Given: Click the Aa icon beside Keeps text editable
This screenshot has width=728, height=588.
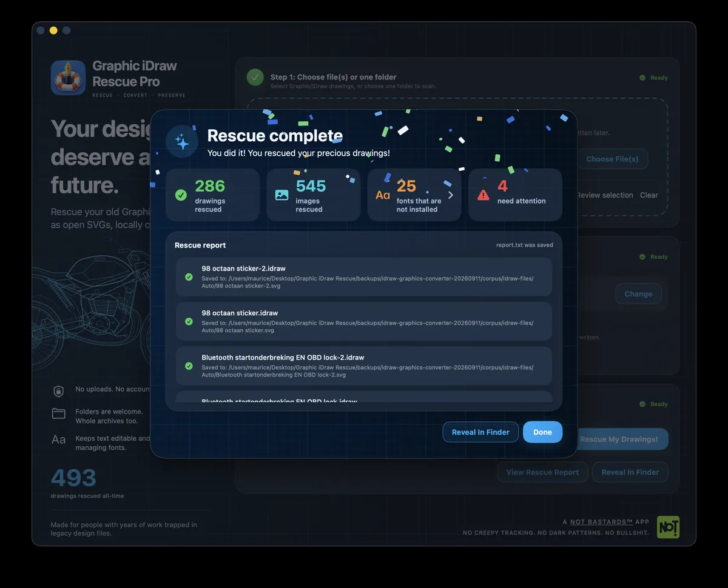Looking at the screenshot, I should pyautogui.click(x=59, y=440).
